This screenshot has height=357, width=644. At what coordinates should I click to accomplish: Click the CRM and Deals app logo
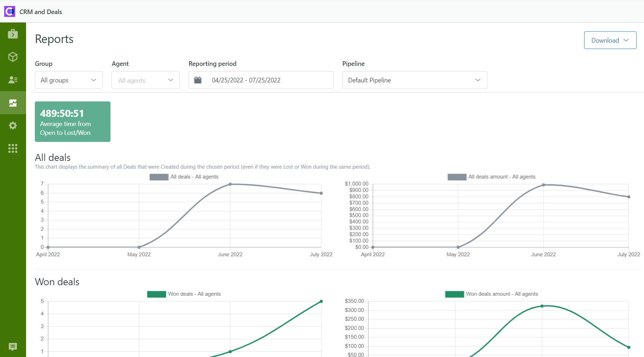pos(10,11)
